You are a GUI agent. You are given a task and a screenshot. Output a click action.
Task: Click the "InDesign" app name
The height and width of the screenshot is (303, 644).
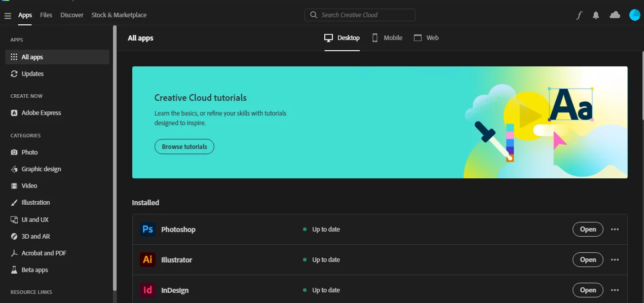175,290
